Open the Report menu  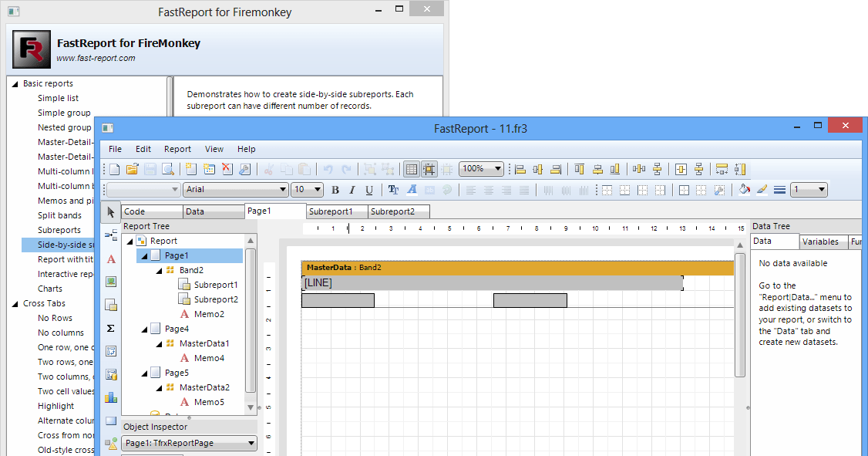[x=177, y=149]
